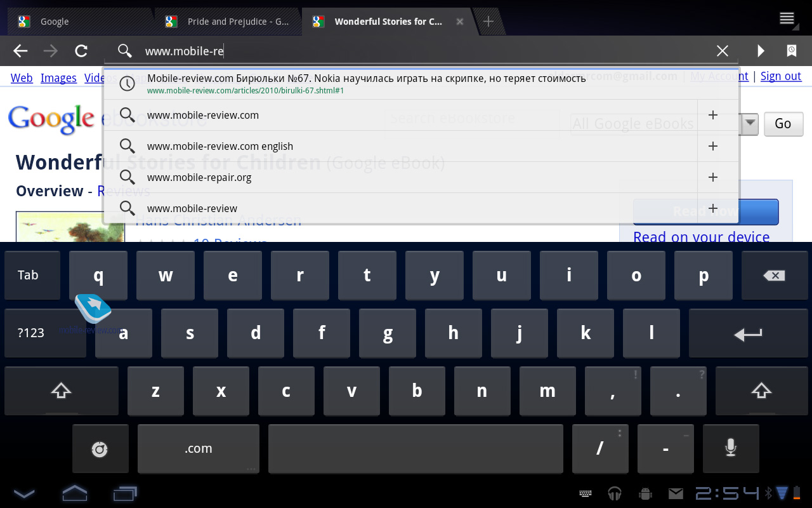Tap the keyboard return key
Viewport: 812px width, 508px height.
coord(748,333)
